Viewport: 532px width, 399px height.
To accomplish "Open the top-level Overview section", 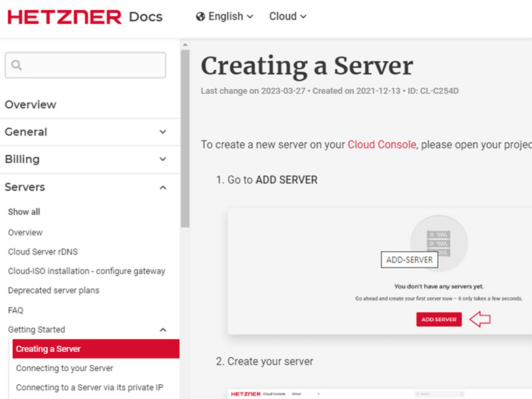I will tap(30, 105).
